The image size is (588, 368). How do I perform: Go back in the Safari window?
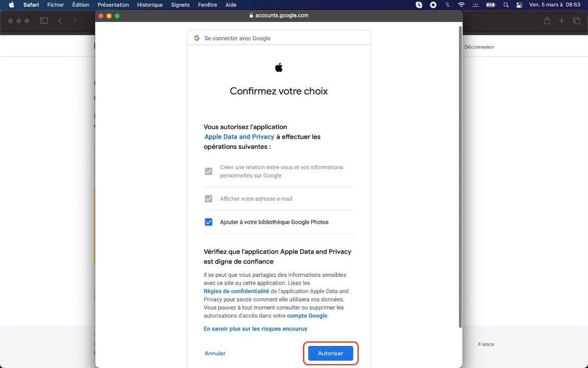(60, 21)
